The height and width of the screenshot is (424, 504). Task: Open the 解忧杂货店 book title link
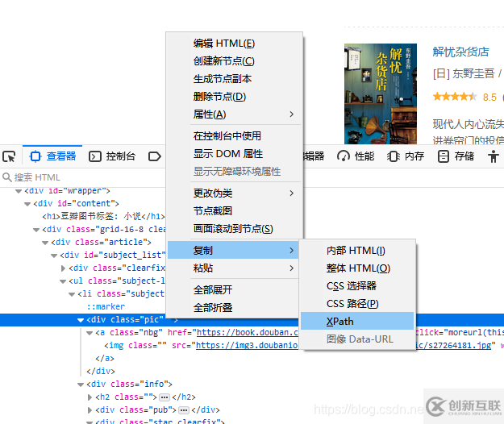click(x=460, y=52)
